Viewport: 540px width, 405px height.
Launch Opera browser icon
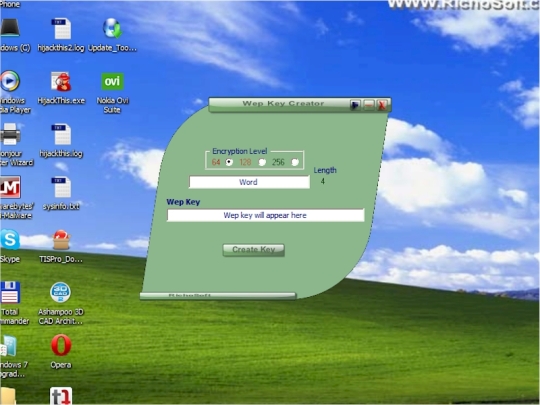click(61, 345)
